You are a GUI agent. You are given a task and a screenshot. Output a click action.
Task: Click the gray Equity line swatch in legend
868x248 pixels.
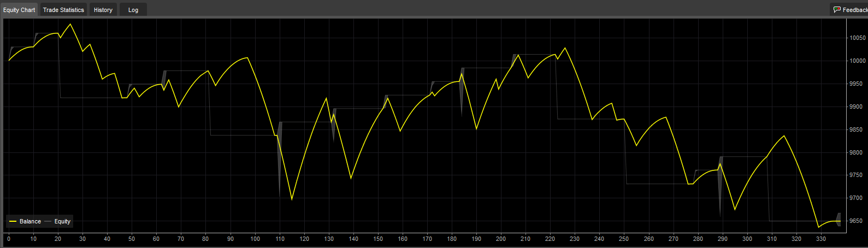[x=48, y=221]
